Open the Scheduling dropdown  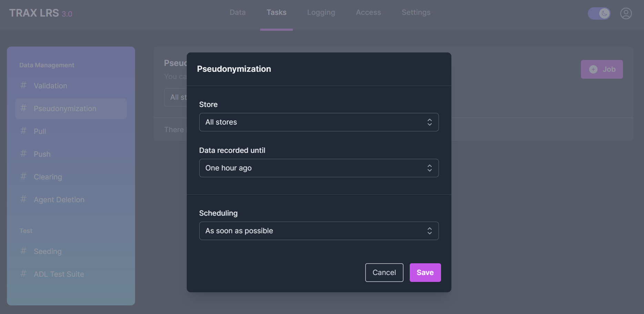(319, 231)
